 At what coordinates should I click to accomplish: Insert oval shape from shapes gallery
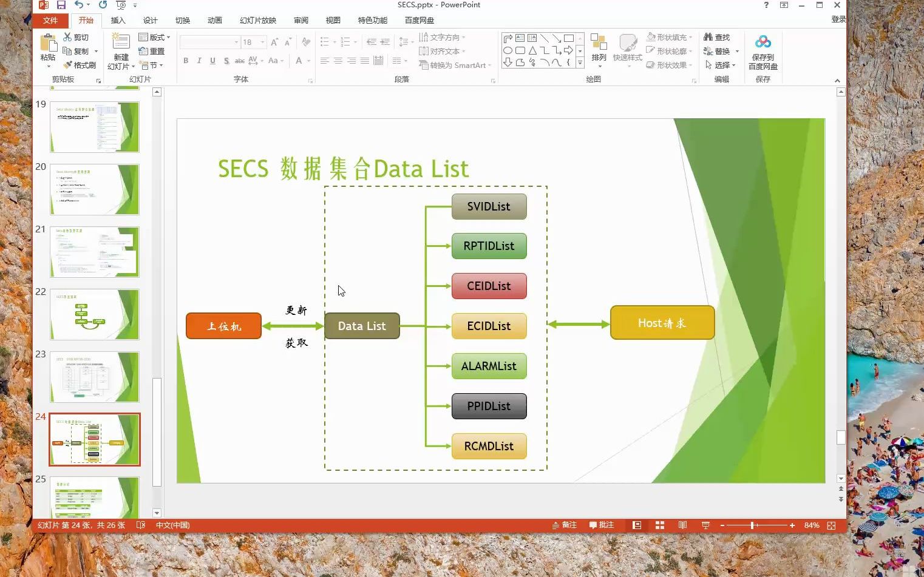[x=508, y=50]
